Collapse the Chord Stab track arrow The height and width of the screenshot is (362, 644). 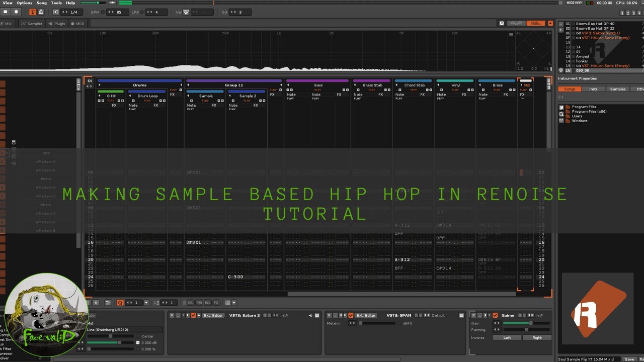tap(397, 85)
